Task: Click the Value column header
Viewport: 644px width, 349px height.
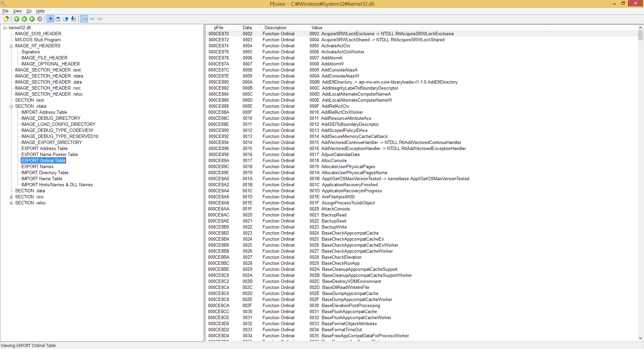Action: tap(430, 28)
